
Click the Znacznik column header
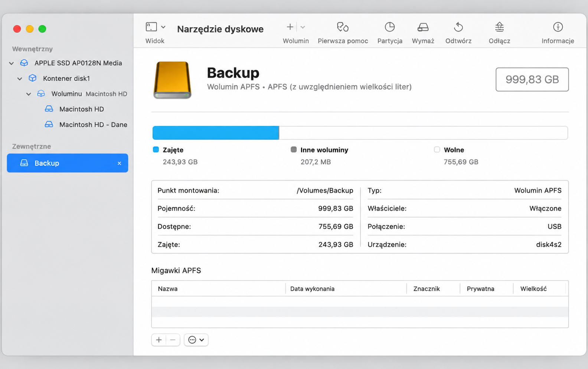tap(433, 288)
